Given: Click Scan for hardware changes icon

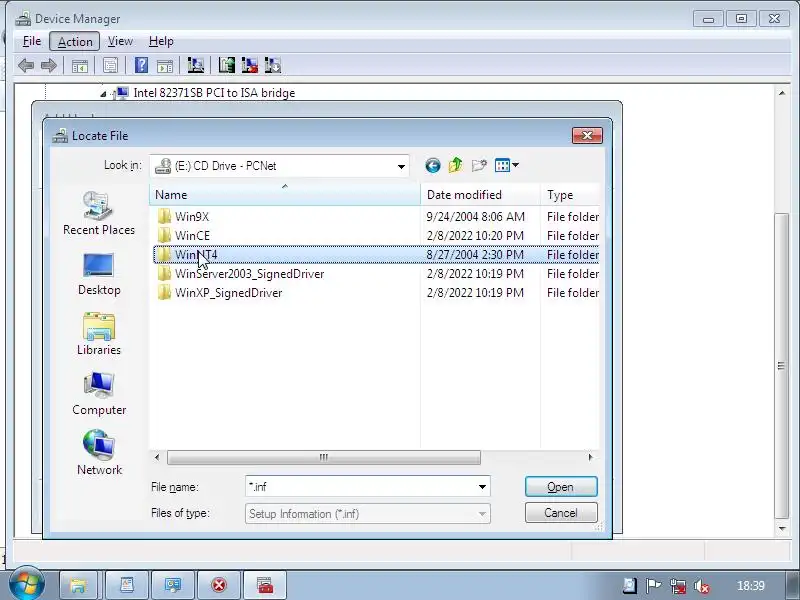Looking at the screenshot, I should click(195, 65).
